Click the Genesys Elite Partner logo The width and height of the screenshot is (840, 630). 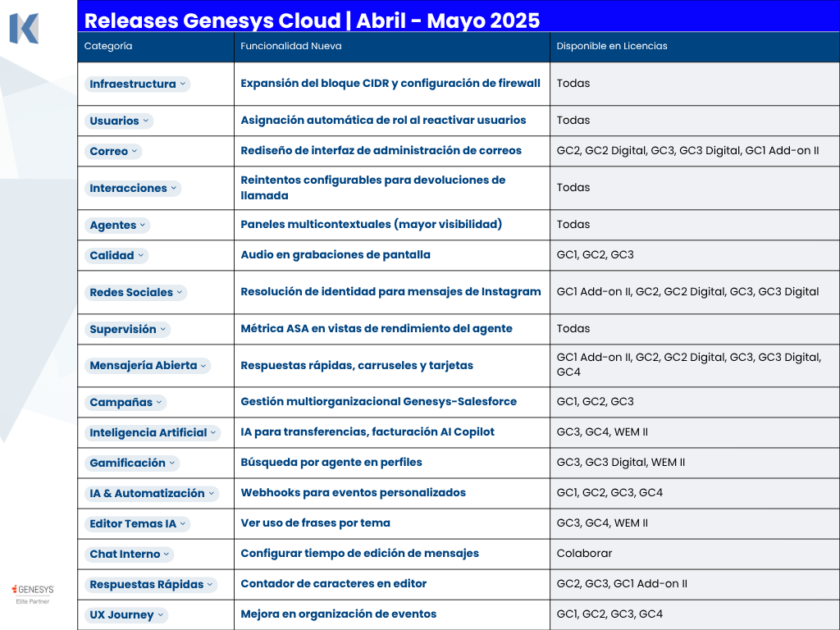click(33, 594)
